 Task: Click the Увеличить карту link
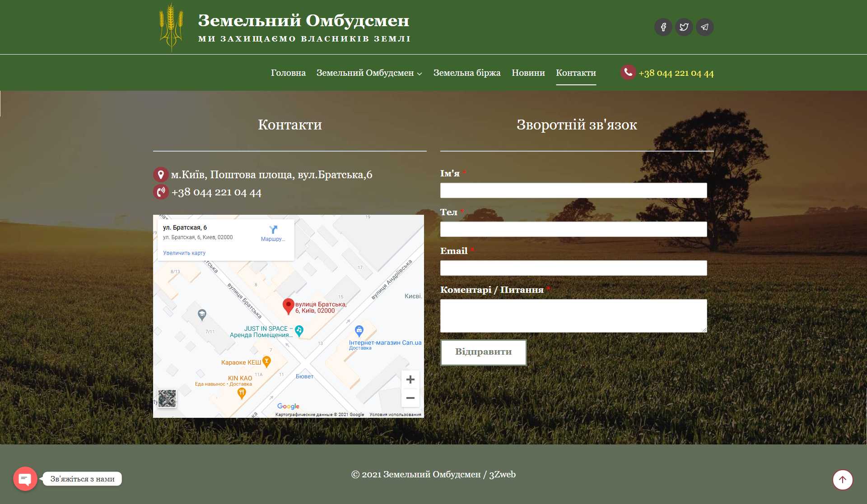click(184, 253)
